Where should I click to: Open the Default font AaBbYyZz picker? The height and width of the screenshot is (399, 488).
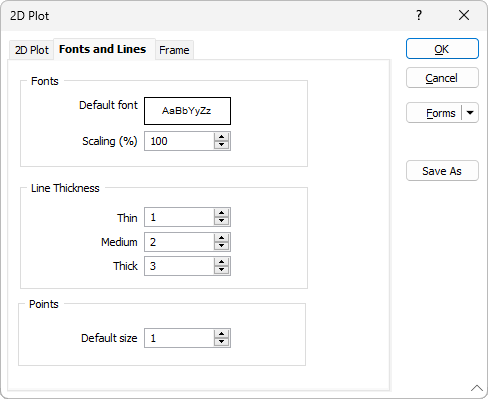click(187, 111)
